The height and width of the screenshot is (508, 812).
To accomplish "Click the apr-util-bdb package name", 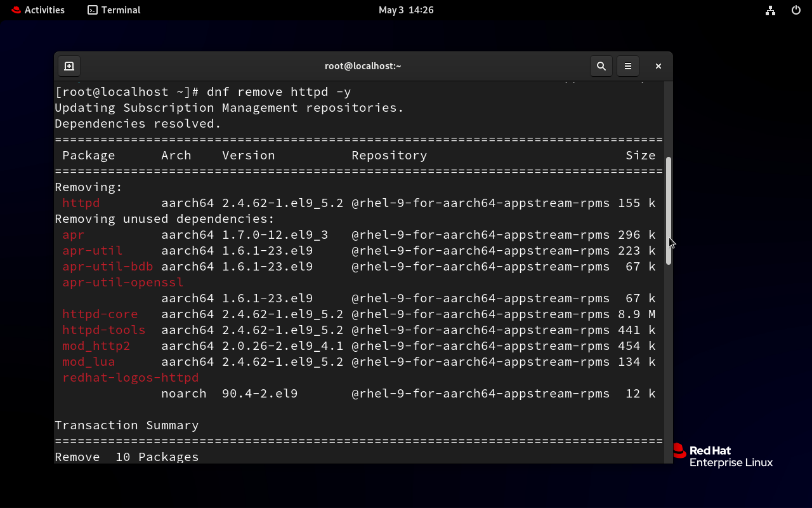I will tap(108, 267).
